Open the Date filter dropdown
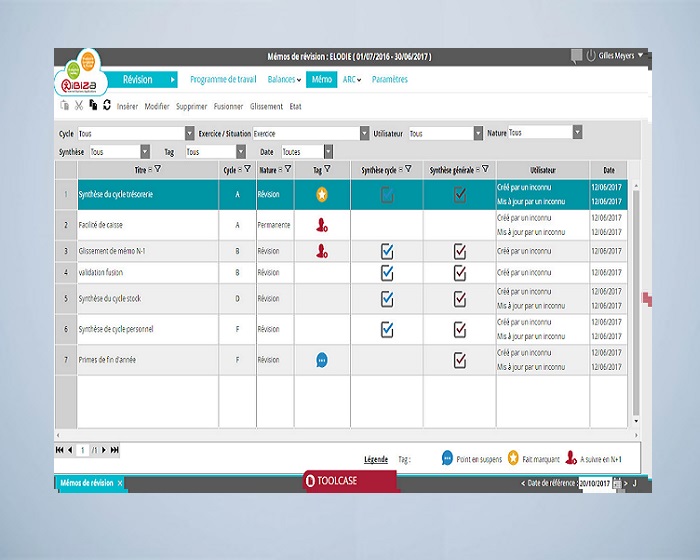Image resolution: width=700 pixels, height=560 pixels. pyautogui.click(x=325, y=152)
